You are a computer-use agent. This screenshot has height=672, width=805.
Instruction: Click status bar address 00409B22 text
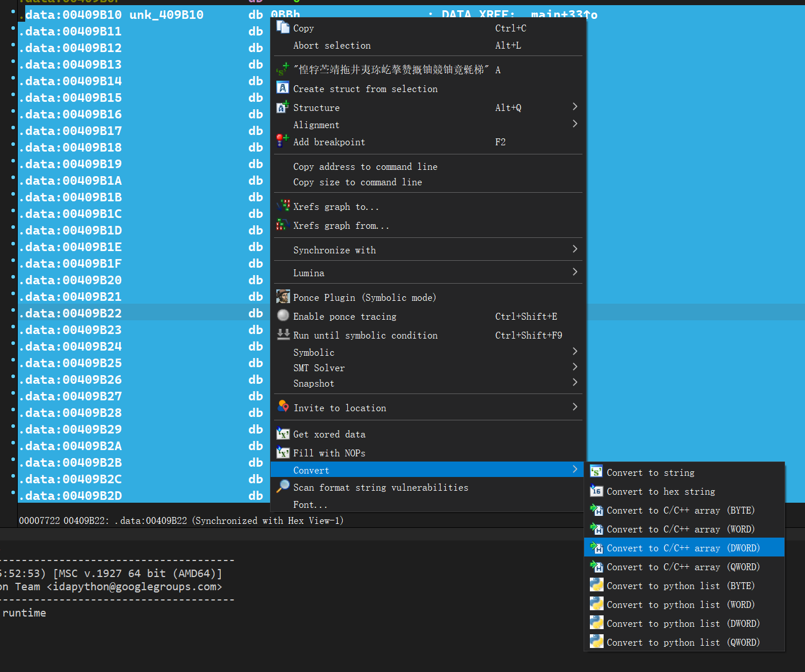point(85,520)
